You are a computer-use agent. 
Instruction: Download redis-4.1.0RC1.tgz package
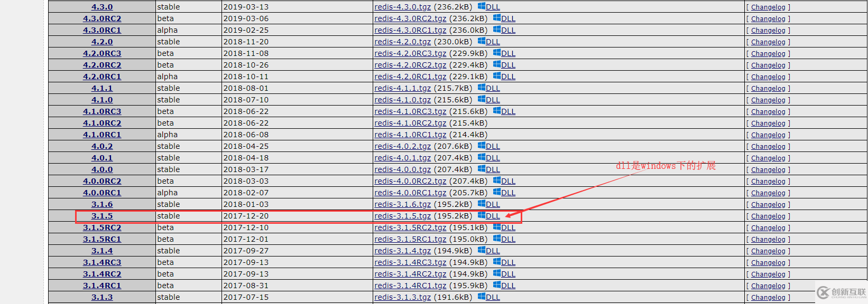click(x=410, y=135)
